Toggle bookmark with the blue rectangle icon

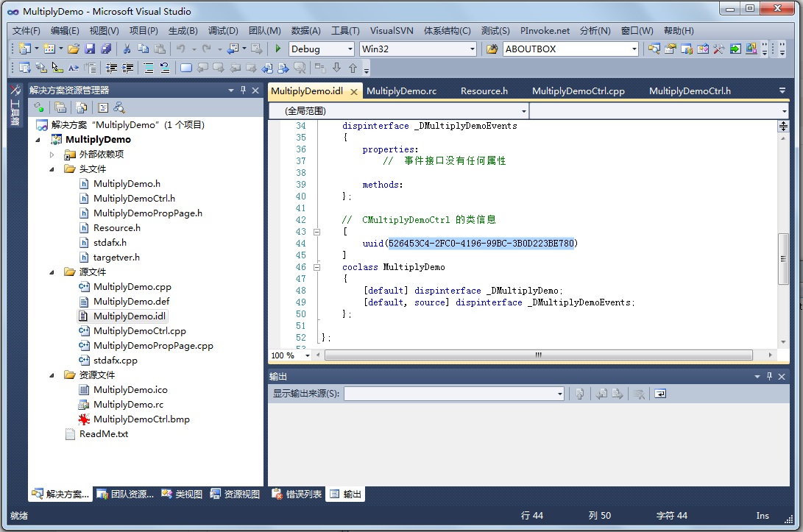(x=186, y=68)
